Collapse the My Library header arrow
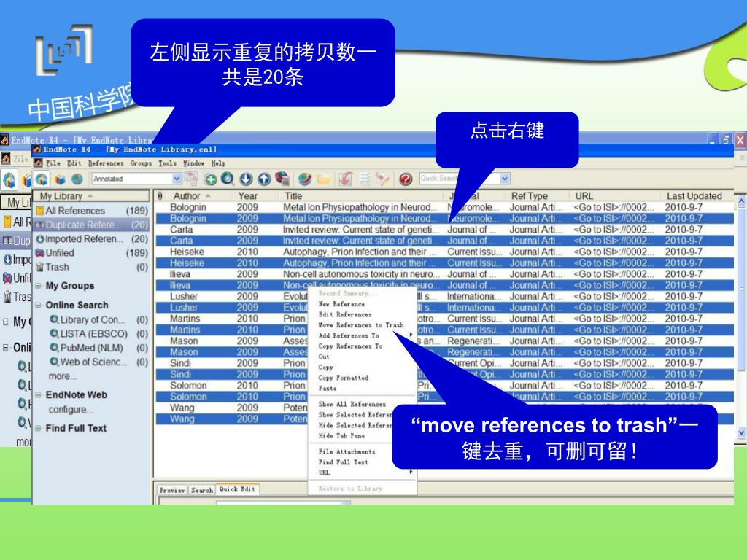This screenshot has width=747, height=560. coord(90,196)
